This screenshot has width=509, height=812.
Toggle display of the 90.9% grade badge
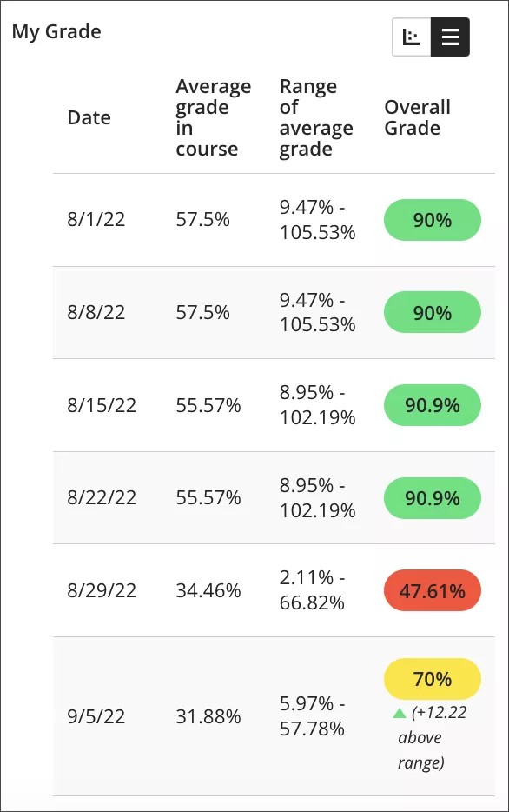click(x=432, y=405)
